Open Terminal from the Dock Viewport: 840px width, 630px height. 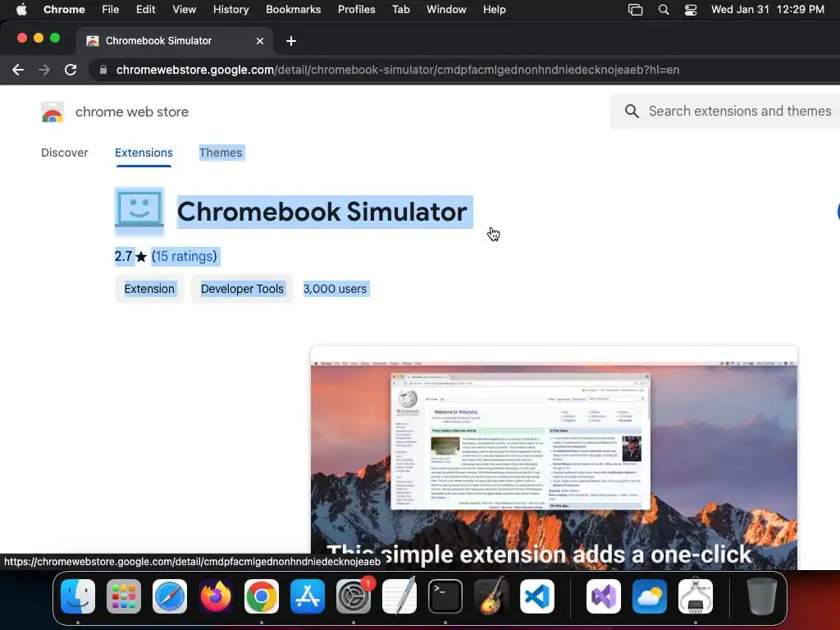[x=445, y=596]
